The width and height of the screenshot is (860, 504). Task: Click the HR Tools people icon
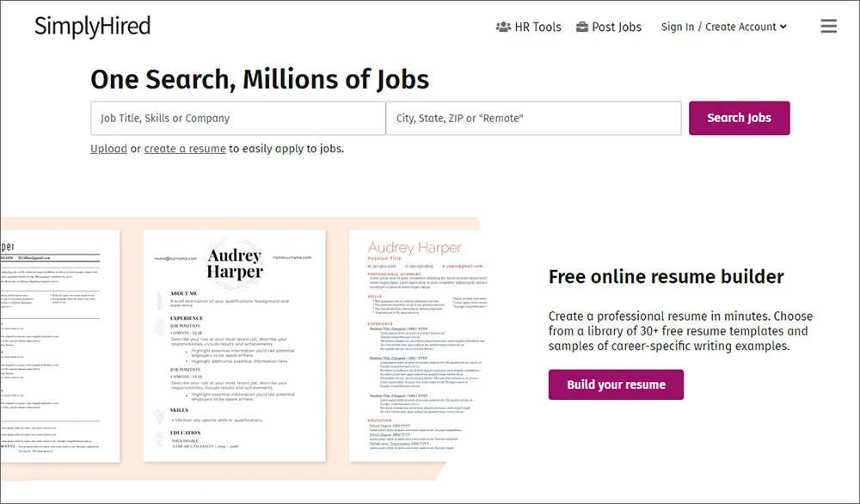point(503,27)
